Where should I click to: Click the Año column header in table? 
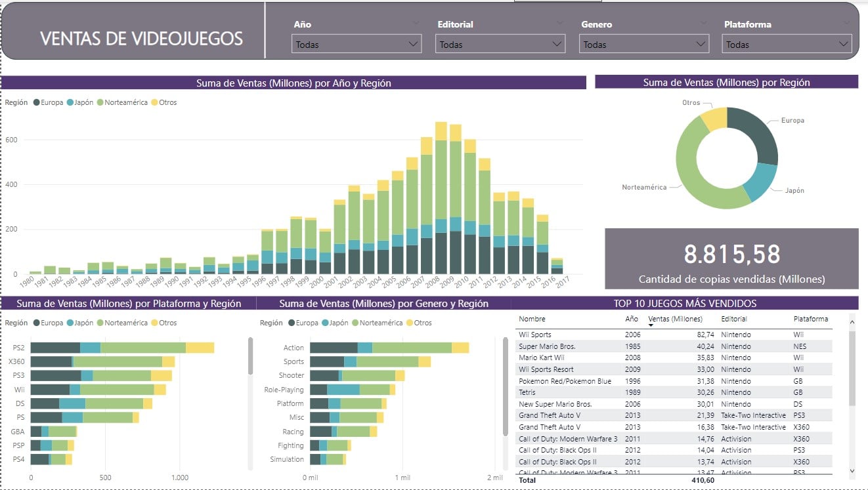click(x=631, y=319)
